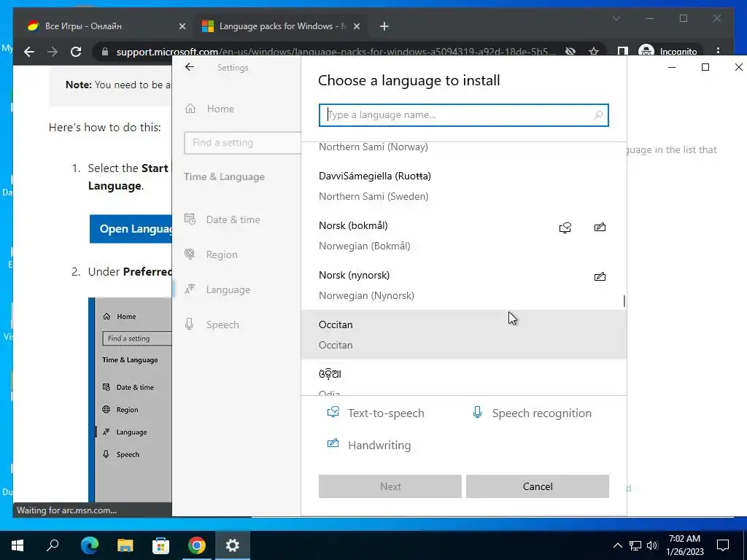Launch Microsoft Edge from taskbar
The image size is (747, 560).
click(89, 545)
